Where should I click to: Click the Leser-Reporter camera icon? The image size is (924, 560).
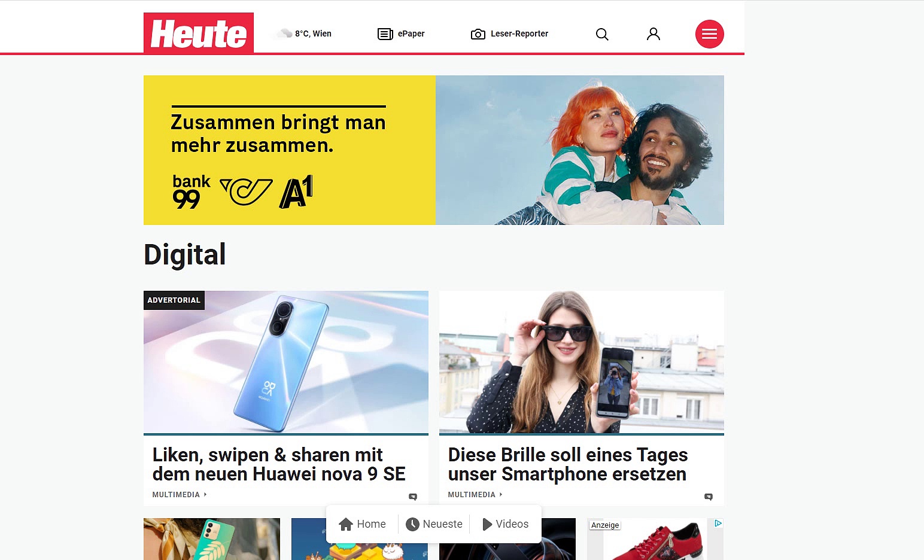pos(478,34)
